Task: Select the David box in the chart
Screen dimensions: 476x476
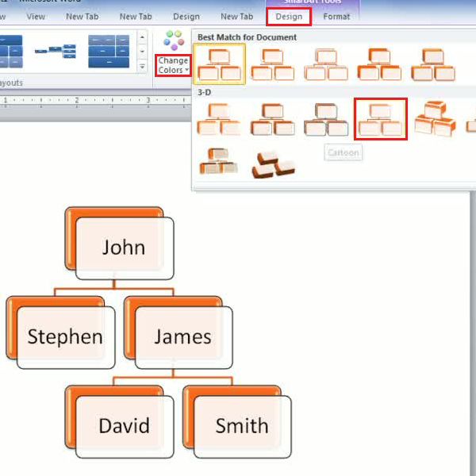Action: point(119,422)
